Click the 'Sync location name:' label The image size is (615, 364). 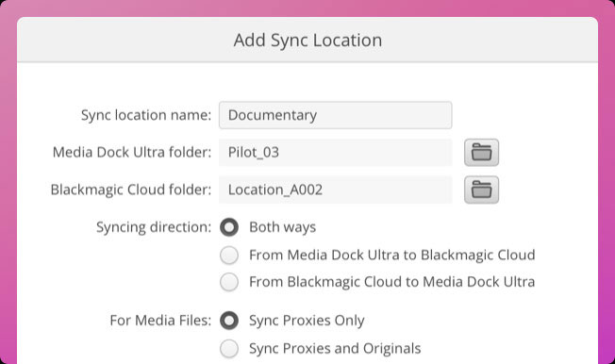(146, 115)
